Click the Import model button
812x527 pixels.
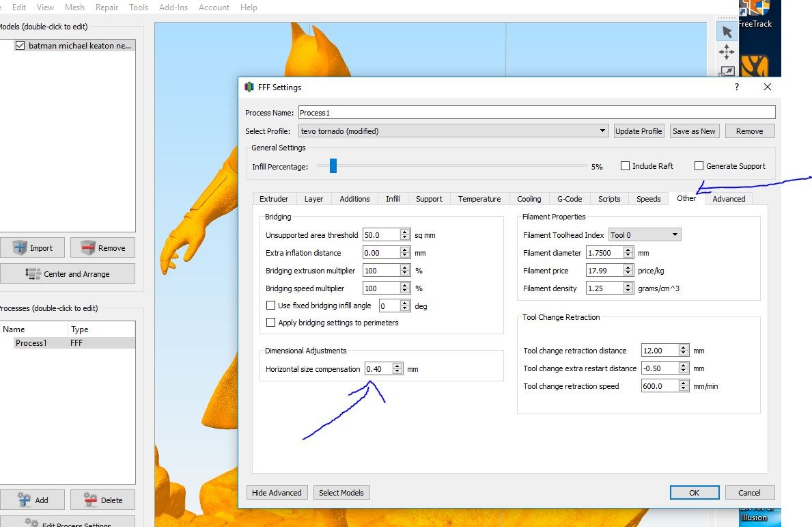coord(33,247)
